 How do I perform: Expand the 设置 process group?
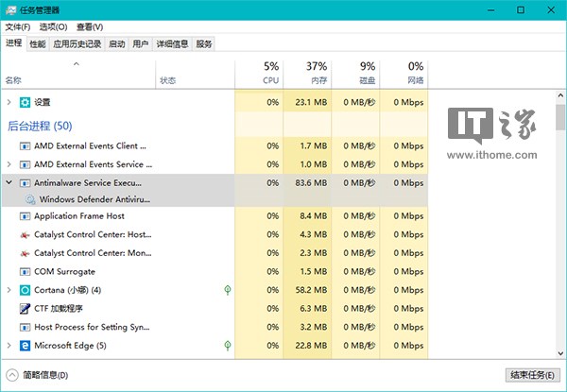click(9, 102)
